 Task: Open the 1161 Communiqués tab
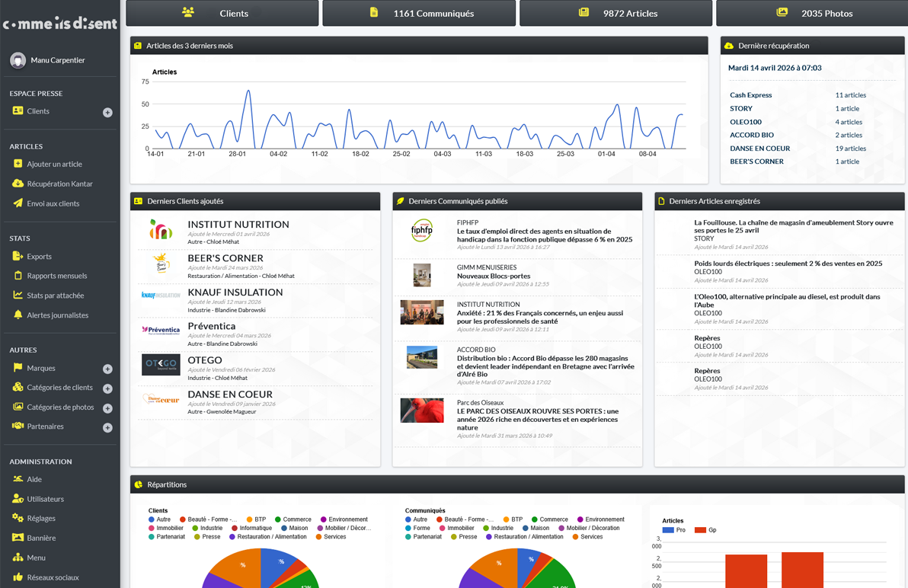tap(419, 13)
